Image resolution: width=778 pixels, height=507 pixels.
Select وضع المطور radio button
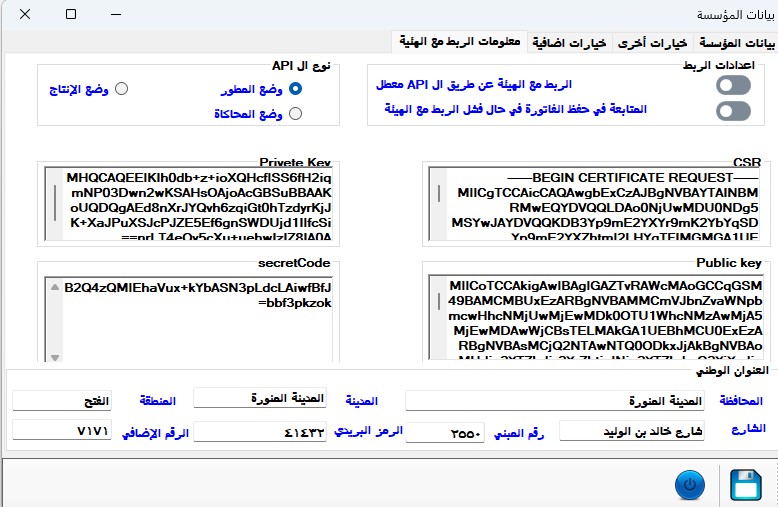coord(295,89)
